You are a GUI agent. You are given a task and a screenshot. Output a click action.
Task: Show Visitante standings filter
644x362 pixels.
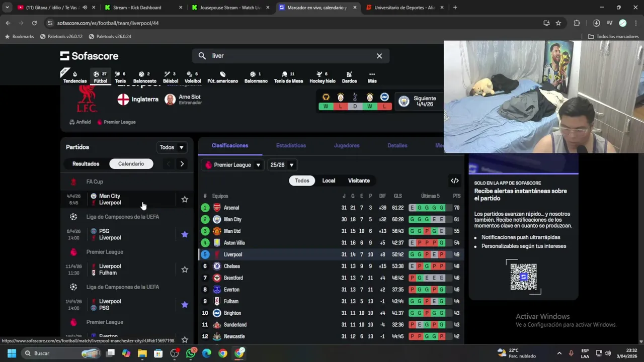tap(359, 180)
